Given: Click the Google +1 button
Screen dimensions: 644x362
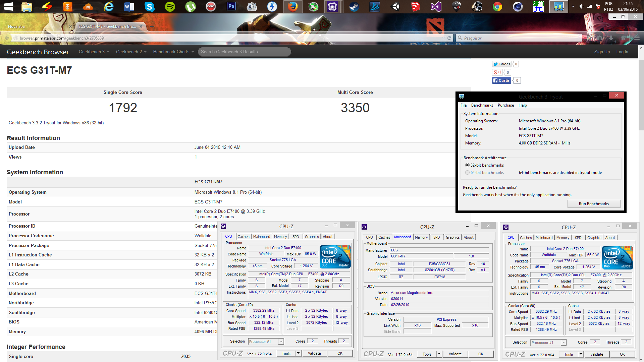Looking at the screenshot, I should tap(497, 72).
